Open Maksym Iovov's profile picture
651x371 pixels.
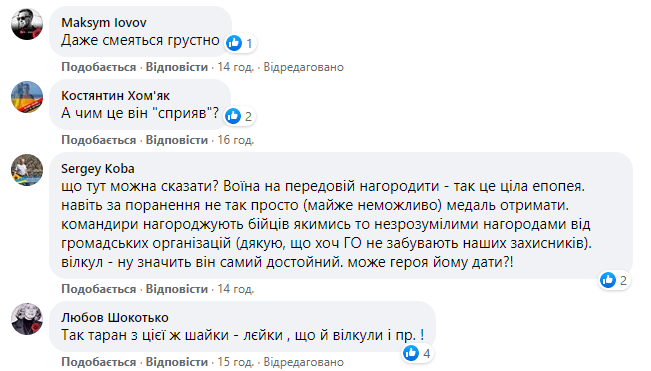click(x=27, y=24)
